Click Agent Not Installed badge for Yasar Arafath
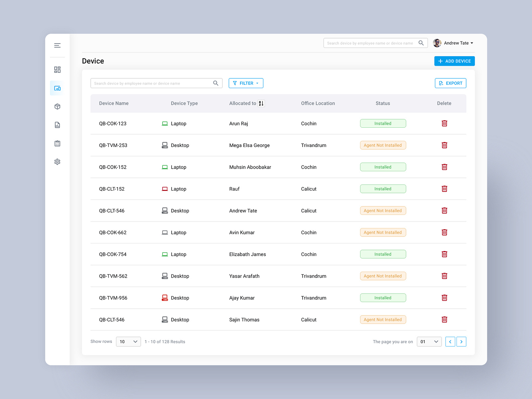The image size is (532, 399). coord(383,276)
